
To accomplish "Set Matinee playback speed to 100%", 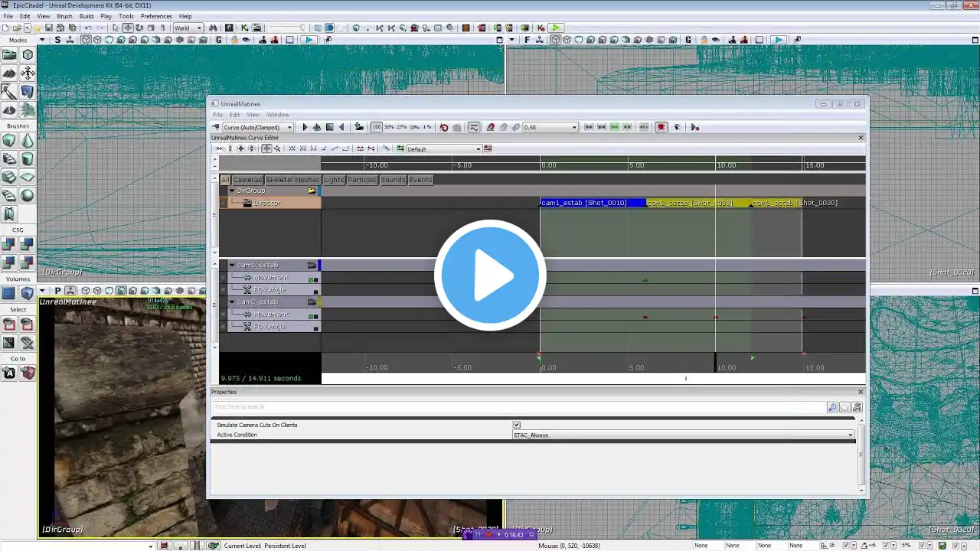I will click(377, 127).
